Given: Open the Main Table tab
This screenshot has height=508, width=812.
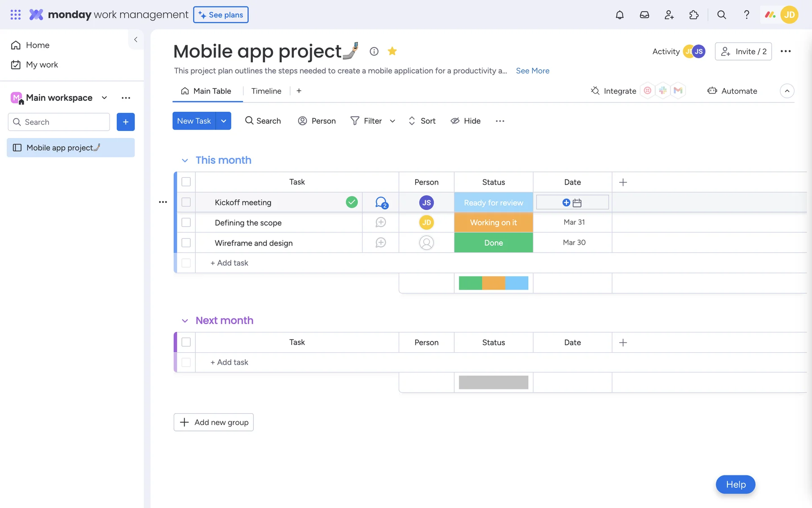Looking at the screenshot, I should point(206,91).
